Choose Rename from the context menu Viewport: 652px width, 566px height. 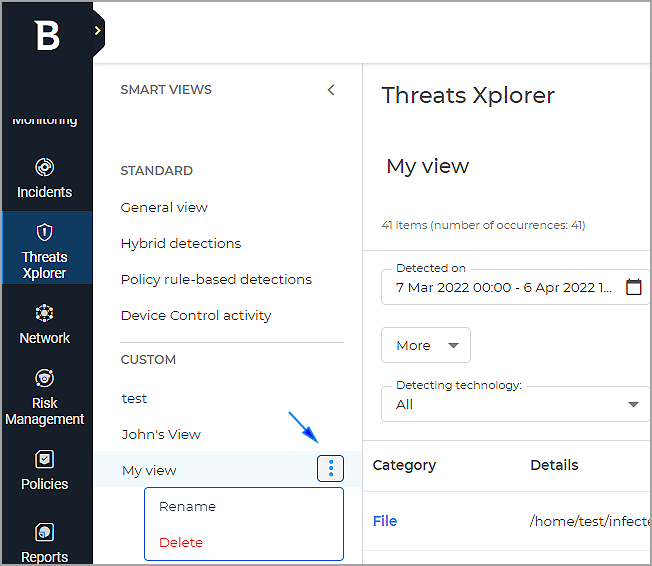pos(187,506)
